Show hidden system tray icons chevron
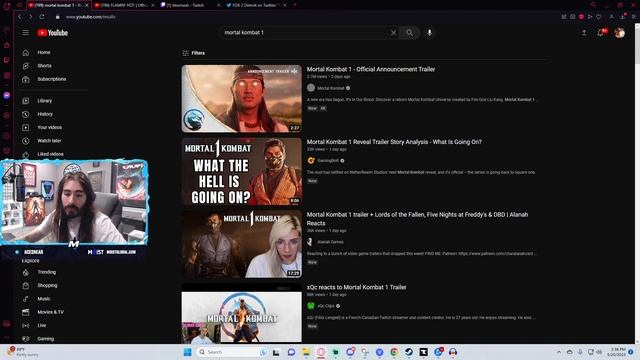The image size is (640, 360). coord(559,352)
